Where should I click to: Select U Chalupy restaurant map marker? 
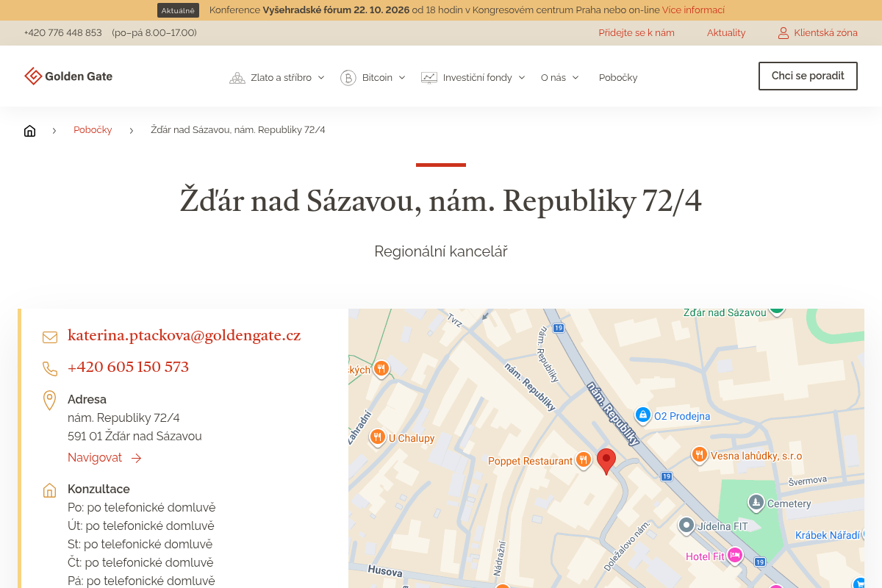coord(378,437)
